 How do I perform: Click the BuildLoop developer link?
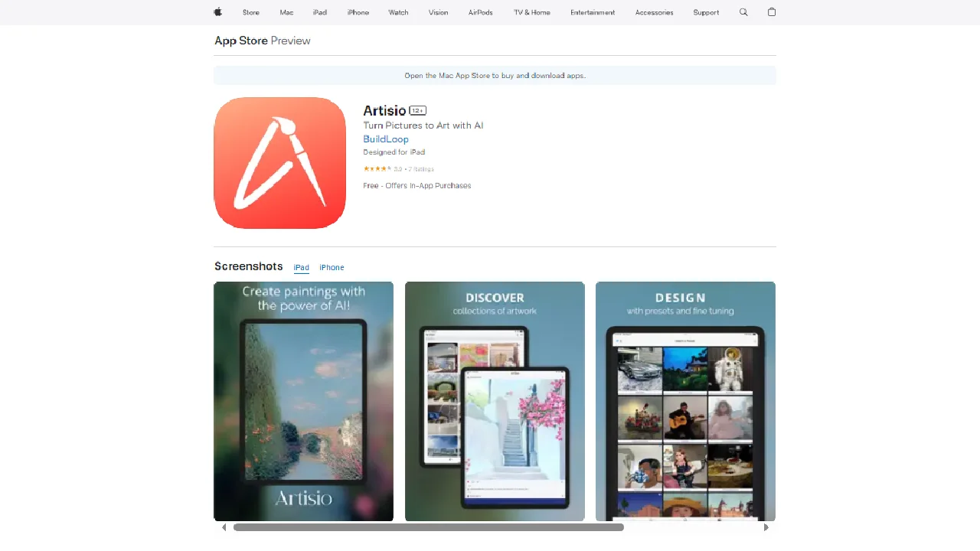point(386,139)
